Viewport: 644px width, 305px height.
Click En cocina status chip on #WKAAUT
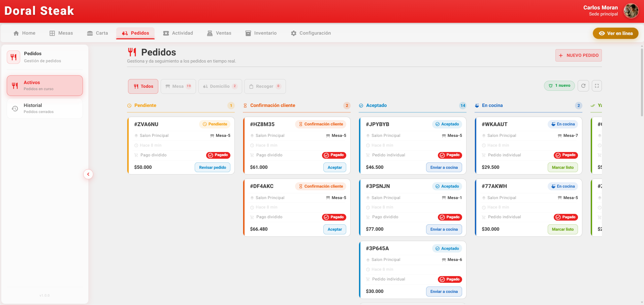coord(563,124)
